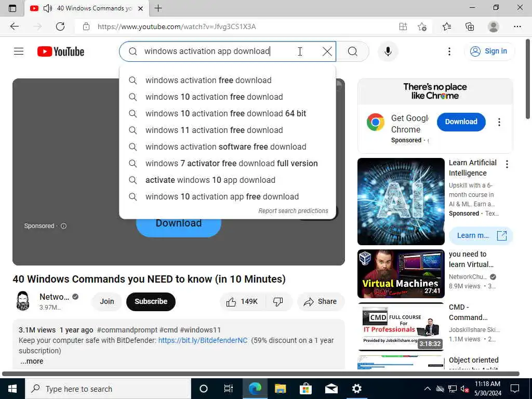View site information lock icon
The width and height of the screenshot is (532, 399).
[x=86, y=26]
